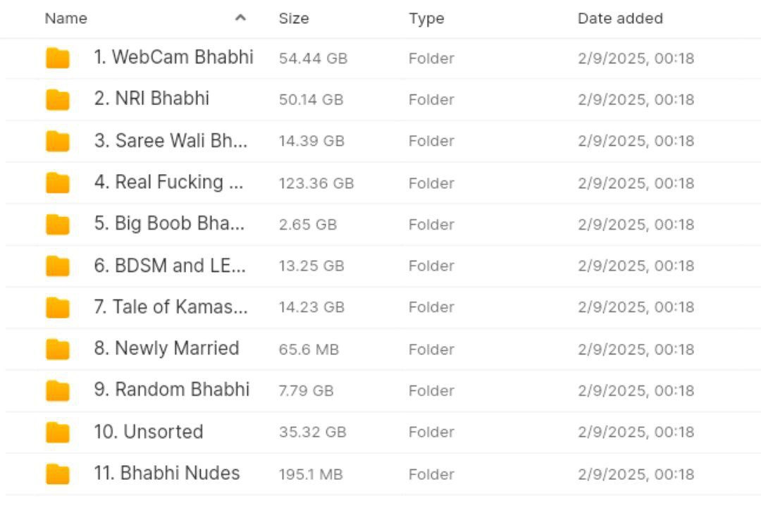Open folder 1. WebCam Bhabhi via its icon

tap(57, 58)
